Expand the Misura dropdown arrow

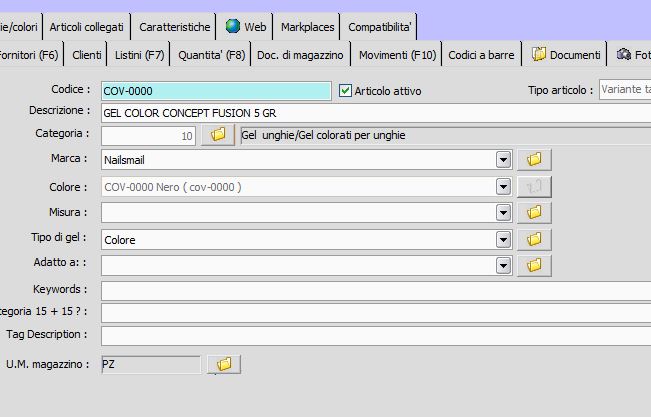tap(503, 213)
